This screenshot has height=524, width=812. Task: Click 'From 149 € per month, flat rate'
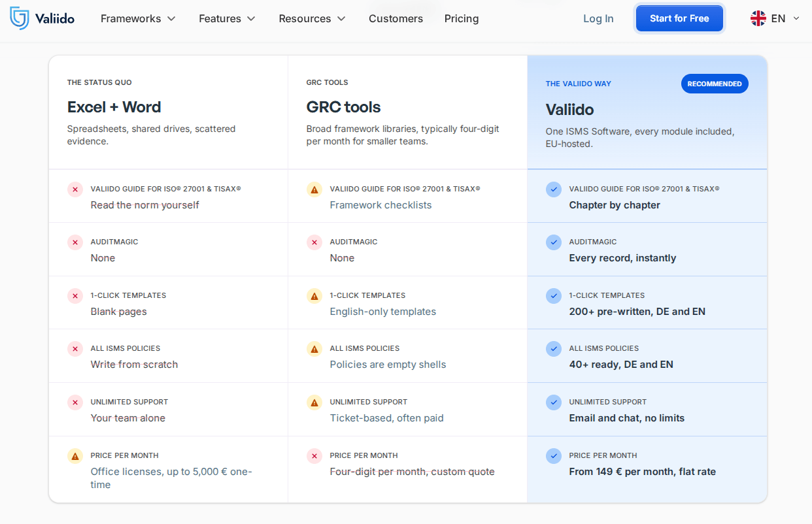point(643,472)
